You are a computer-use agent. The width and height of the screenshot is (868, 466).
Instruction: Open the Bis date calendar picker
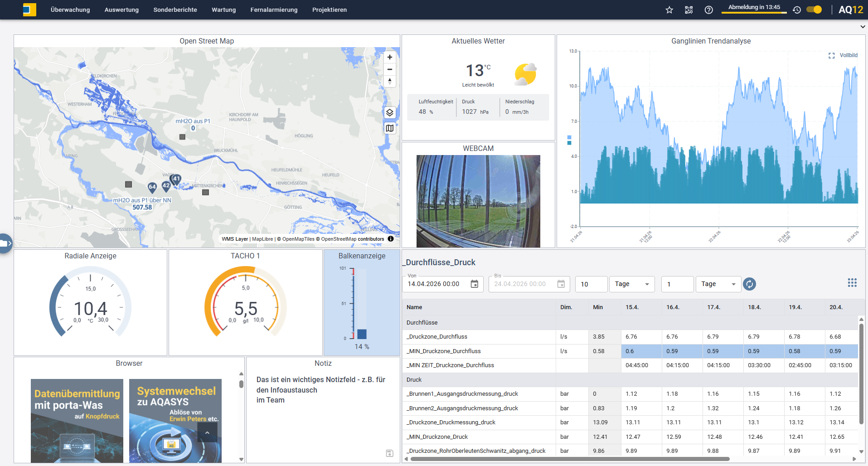click(561, 284)
